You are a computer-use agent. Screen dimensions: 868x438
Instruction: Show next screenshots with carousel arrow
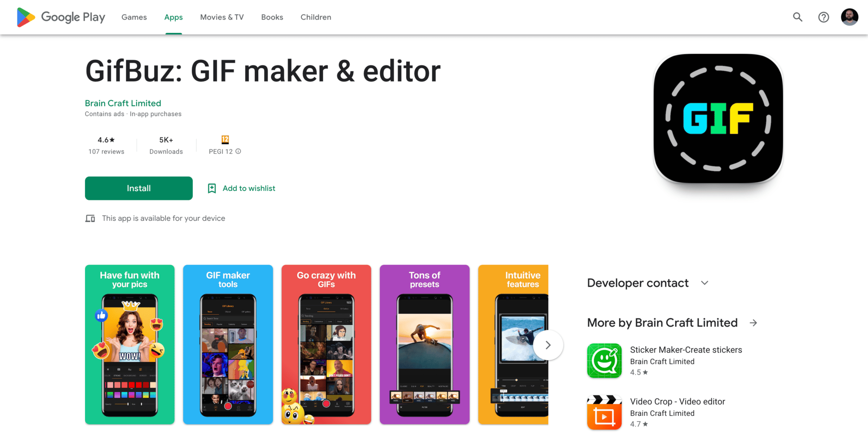[x=548, y=345]
